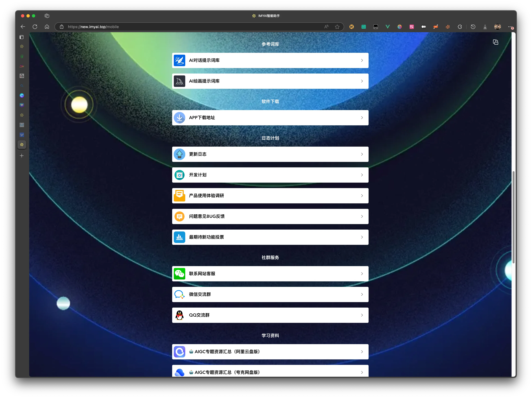
Task: Open 最期待新功能投票 bar chart icon
Action: (179, 237)
